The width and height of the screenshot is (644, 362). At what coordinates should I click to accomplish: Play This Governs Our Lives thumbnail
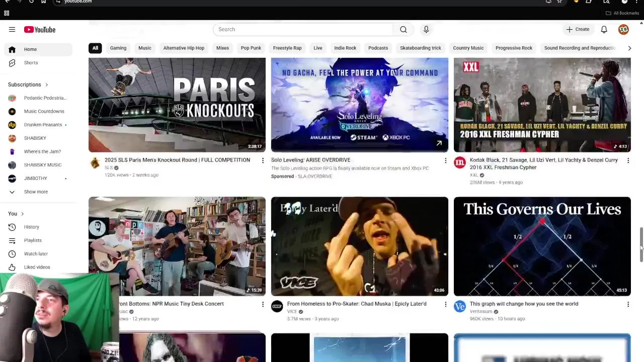[x=542, y=246]
